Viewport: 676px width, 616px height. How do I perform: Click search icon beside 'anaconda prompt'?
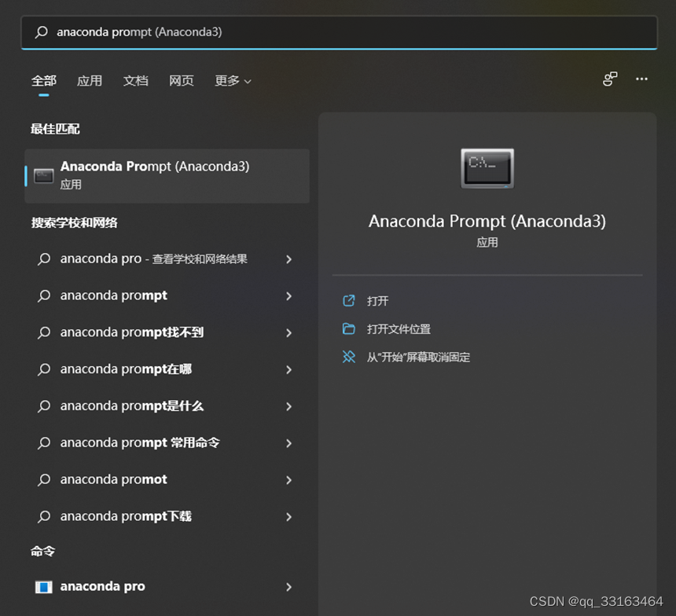[x=44, y=296]
